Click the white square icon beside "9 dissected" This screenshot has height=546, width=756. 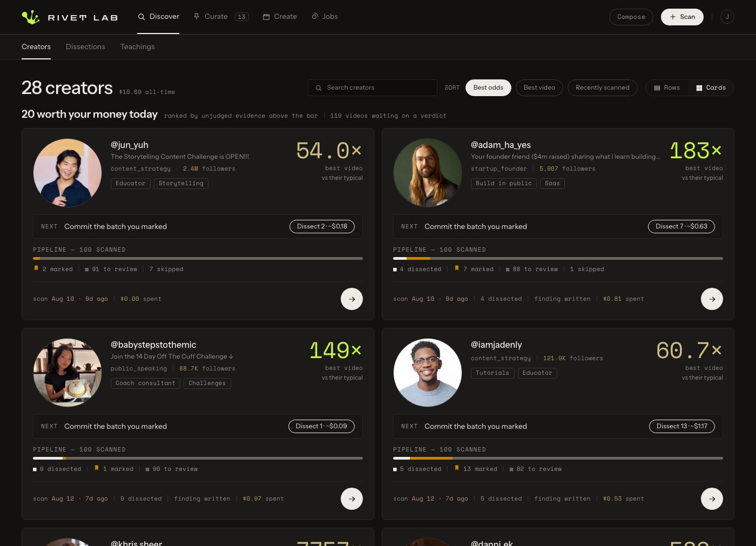tap(35, 469)
